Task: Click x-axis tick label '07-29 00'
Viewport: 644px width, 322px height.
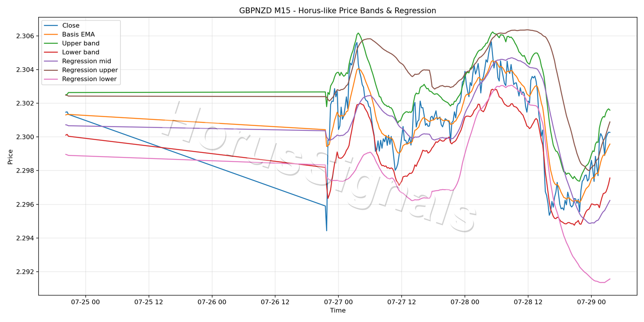Action: (591, 302)
